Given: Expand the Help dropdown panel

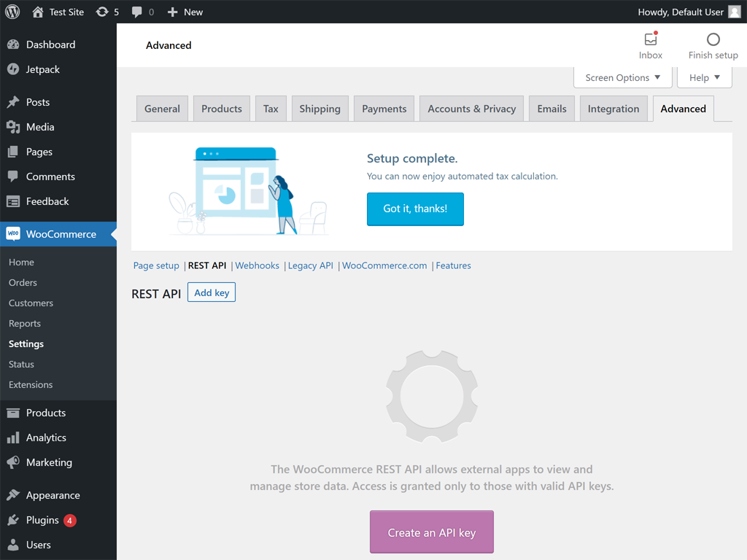Looking at the screenshot, I should coord(704,77).
